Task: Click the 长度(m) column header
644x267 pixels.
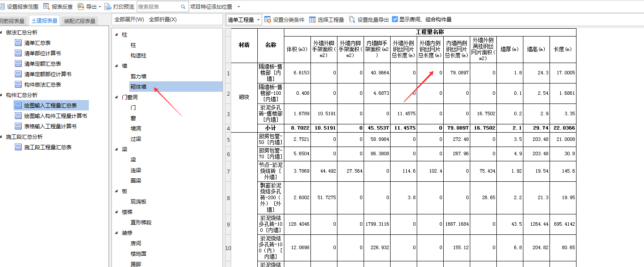Action: tap(563, 50)
